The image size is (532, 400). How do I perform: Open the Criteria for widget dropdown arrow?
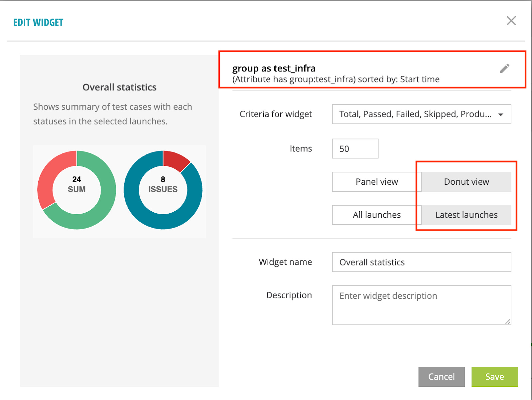coord(501,114)
